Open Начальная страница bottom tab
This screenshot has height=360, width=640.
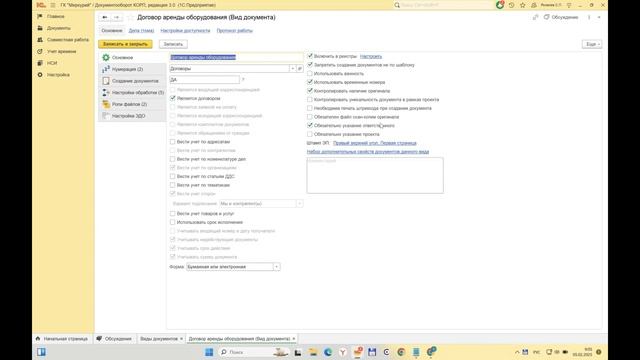tap(62, 339)
